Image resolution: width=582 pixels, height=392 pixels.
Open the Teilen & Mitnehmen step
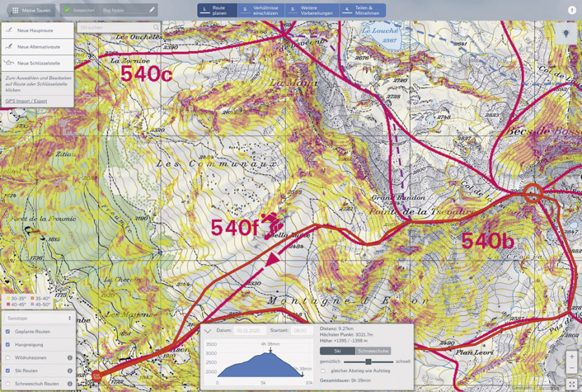click(362, 10)
